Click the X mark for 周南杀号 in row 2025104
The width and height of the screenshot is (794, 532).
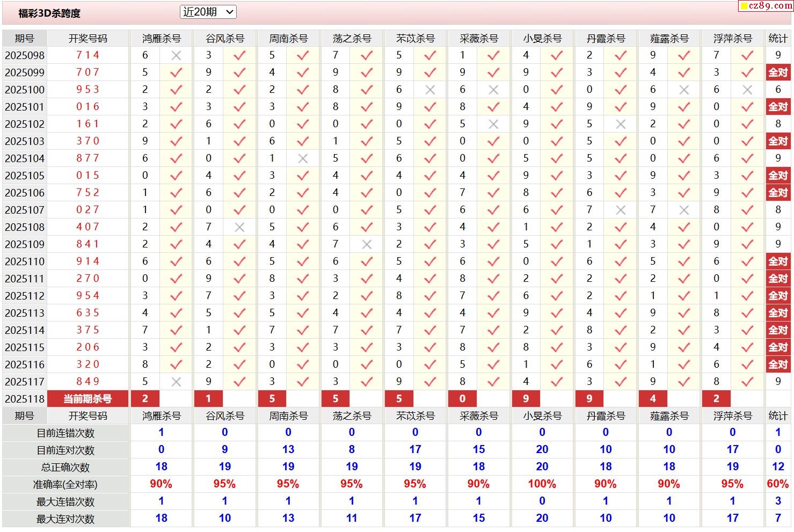point(303,158)
